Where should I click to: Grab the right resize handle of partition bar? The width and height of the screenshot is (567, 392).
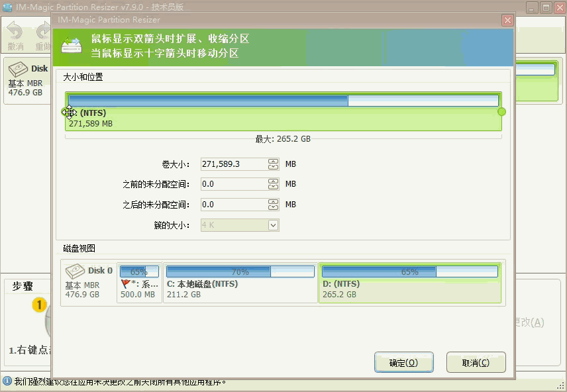click(501, 112)
